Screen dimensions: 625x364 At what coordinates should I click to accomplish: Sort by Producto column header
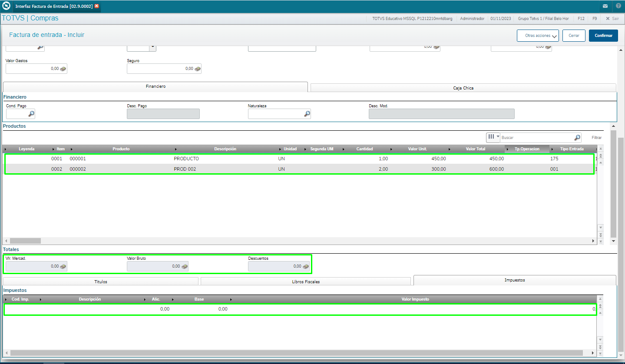(121, 149)
